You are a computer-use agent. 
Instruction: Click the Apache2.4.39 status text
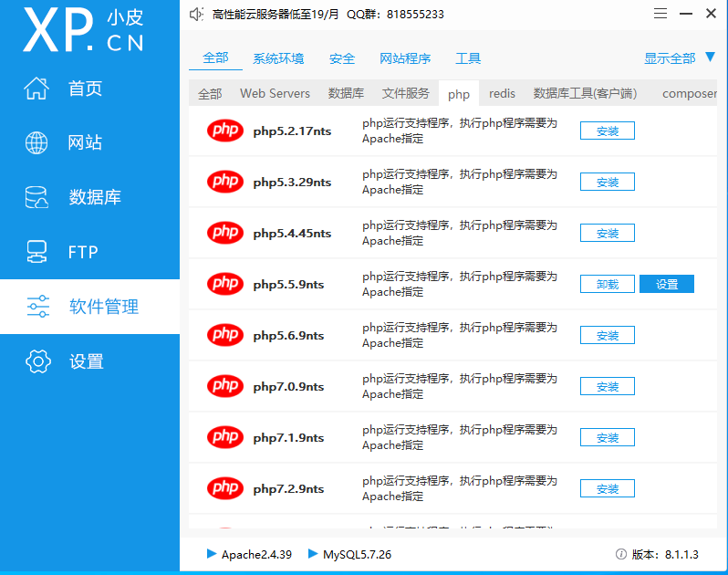pyautogui.click(x=256, y=555)
